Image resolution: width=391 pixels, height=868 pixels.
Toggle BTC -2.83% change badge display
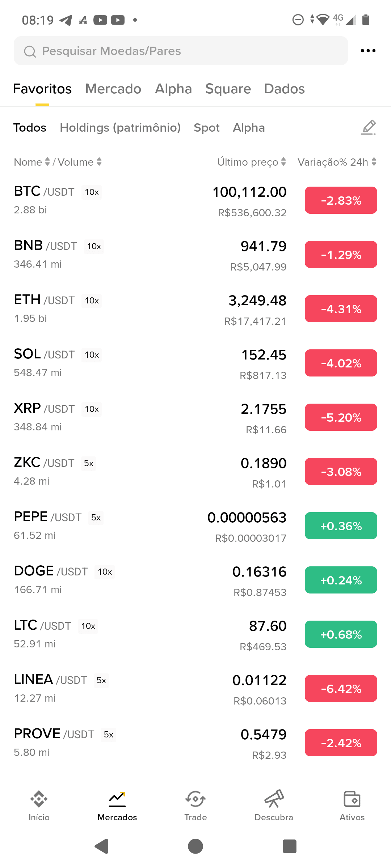pyautogui.click(x=341, y=200)
